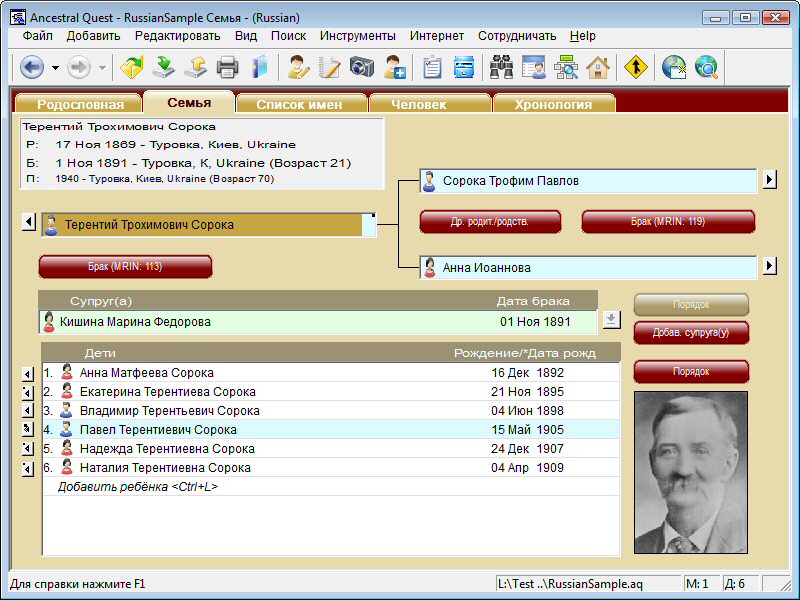Expand ancestors arrow next to Анна Иоаннова

click(x=769, y=266)
